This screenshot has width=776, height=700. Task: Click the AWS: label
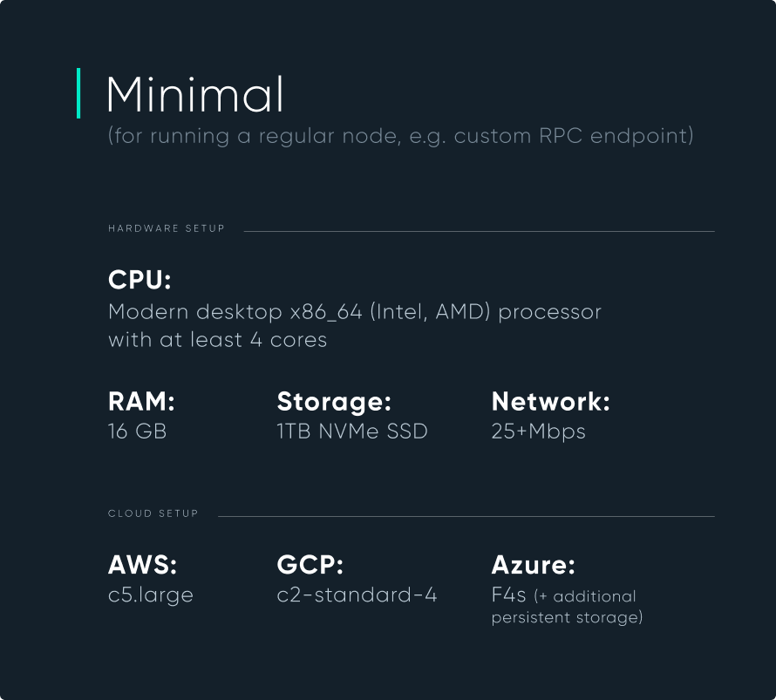coord(142,565)
